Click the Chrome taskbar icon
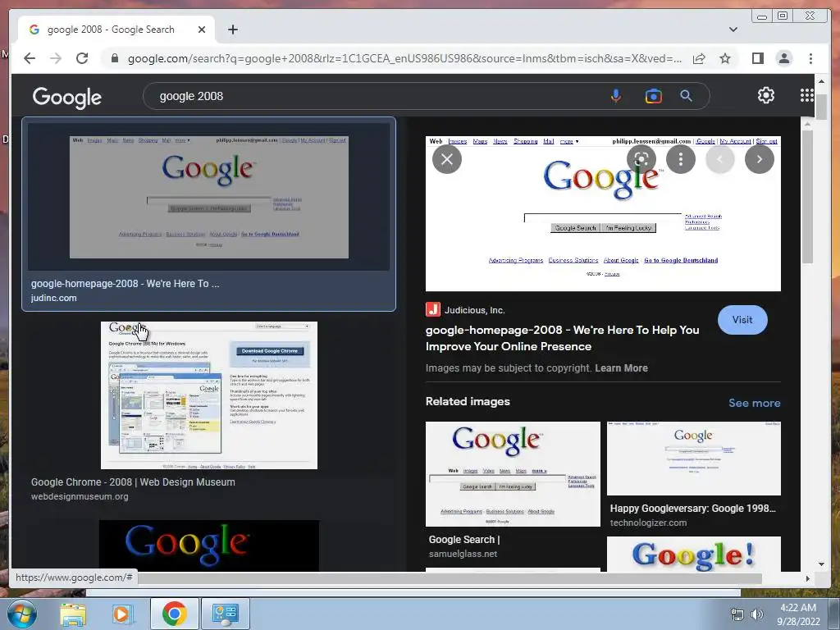Screen dimensions: 840x630 pos(174,614)
